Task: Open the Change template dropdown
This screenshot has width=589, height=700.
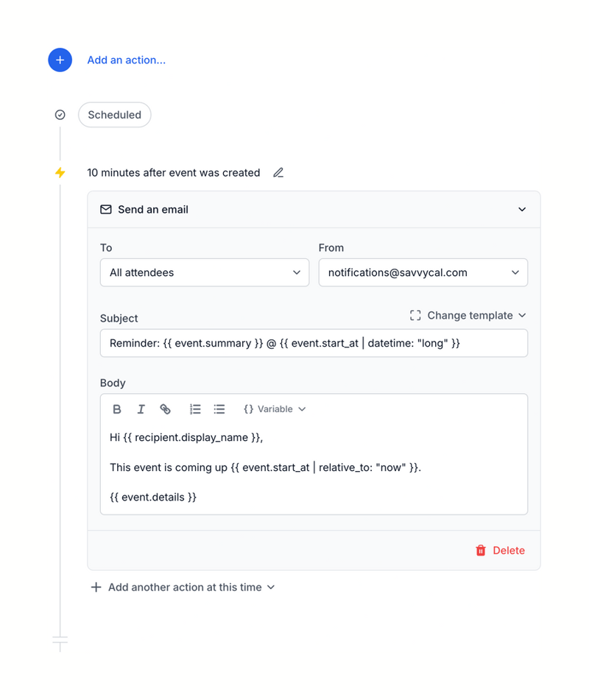Action: [x=476, y=315]
